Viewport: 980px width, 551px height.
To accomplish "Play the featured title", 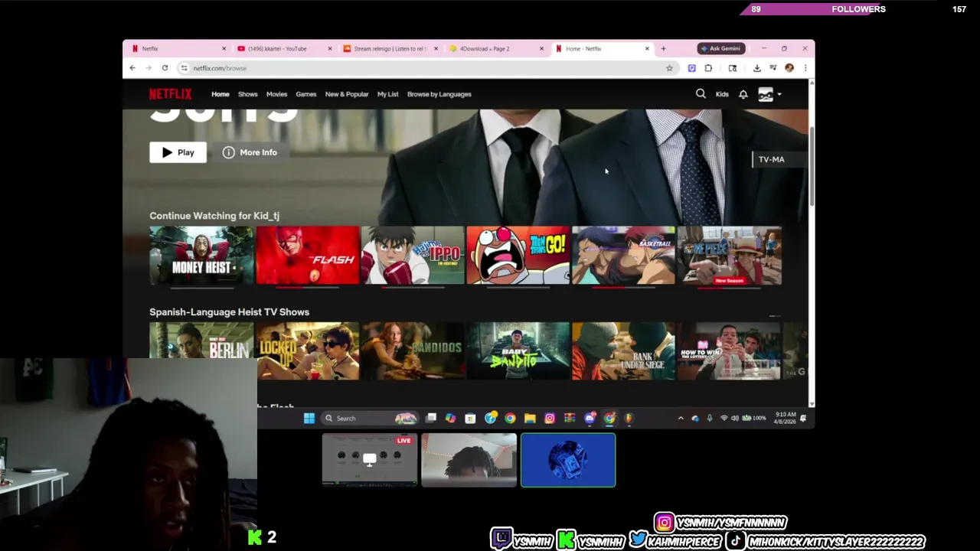I will point(178,152).
